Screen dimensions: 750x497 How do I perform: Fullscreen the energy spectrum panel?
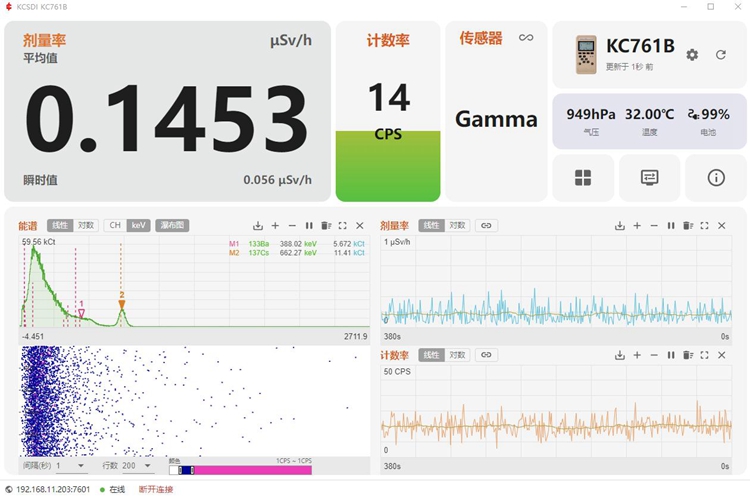tap(343, 226)
